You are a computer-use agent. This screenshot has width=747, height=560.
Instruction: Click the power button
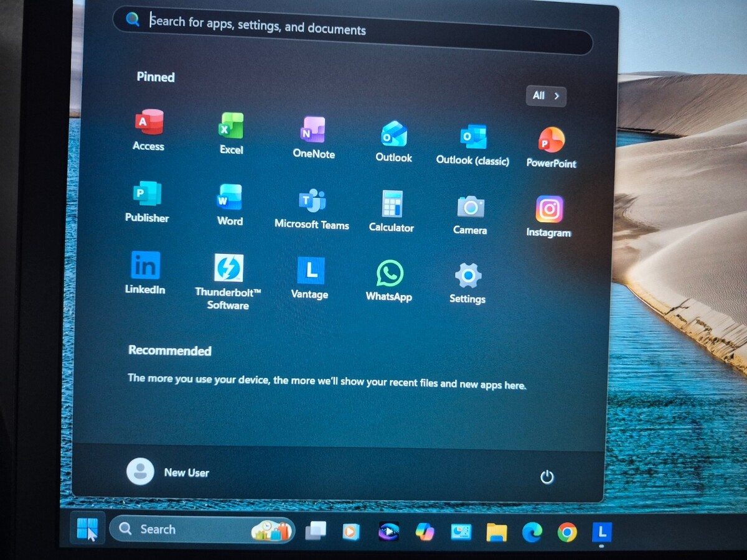[x=547, y=477]
